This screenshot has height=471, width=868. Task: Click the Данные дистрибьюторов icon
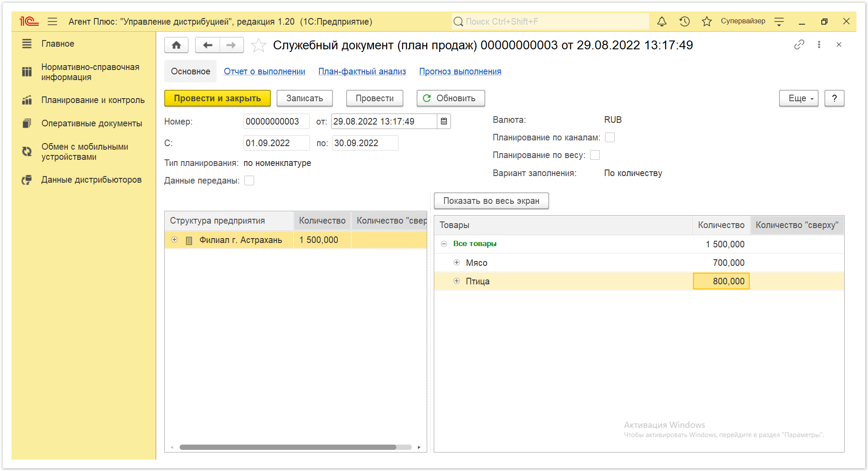(x=27, y=180)
